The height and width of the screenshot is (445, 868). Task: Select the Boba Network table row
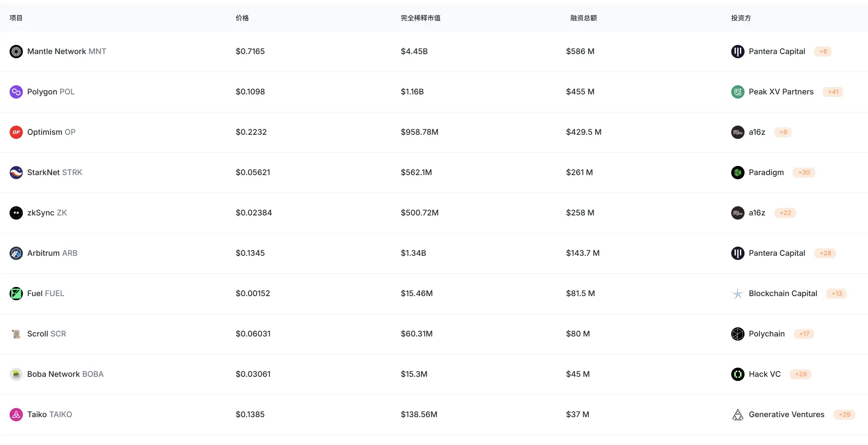(x=291, y=374)
